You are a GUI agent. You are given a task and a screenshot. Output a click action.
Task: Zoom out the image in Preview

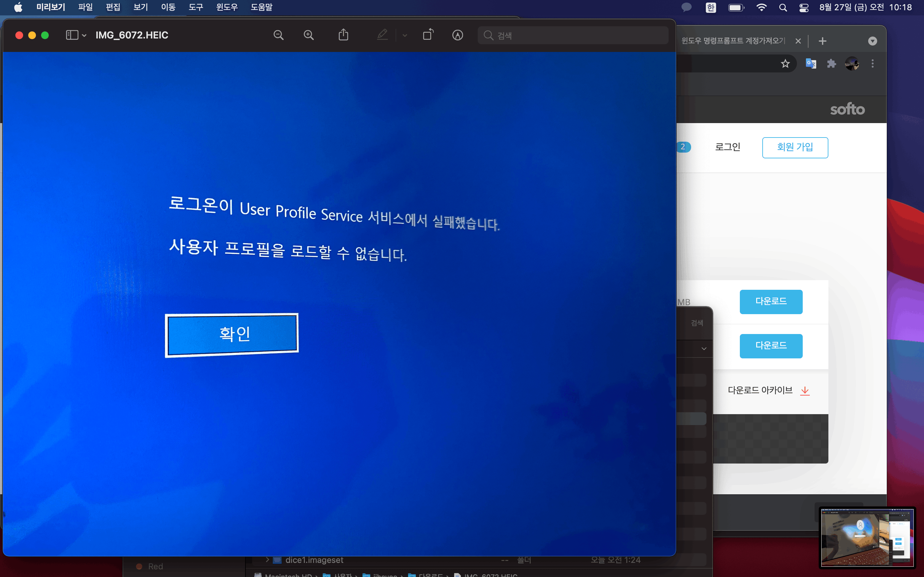[278, 35]
